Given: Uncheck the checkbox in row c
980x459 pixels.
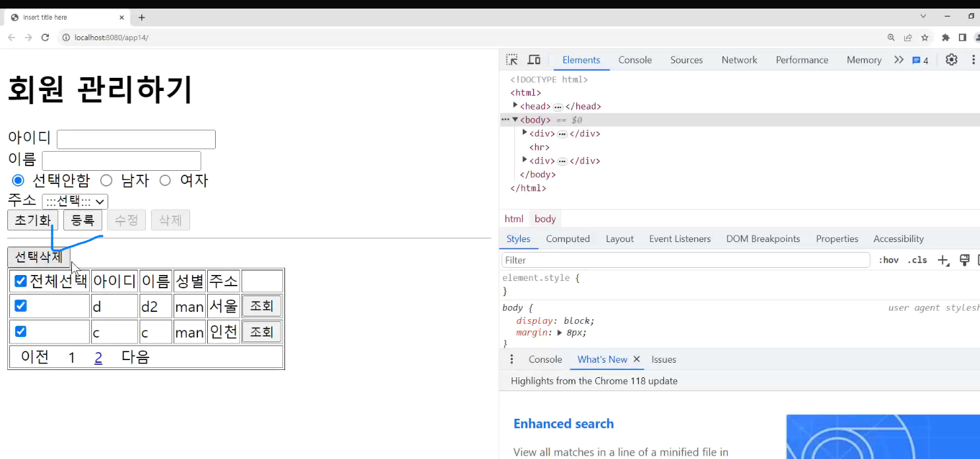Looking at the screenshot, I should [x=20, y=331].
